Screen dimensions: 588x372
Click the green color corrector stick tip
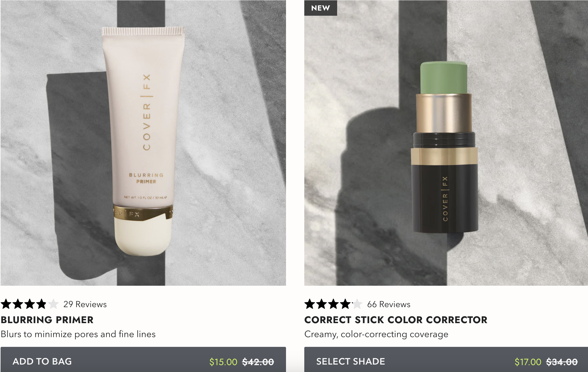(x=444, y=77)
